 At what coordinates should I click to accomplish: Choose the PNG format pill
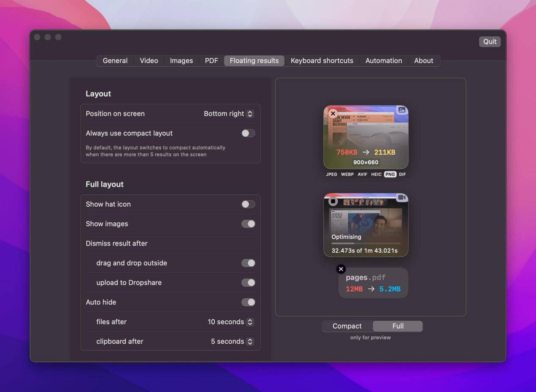pyautogui.click(x=390, y=174)
